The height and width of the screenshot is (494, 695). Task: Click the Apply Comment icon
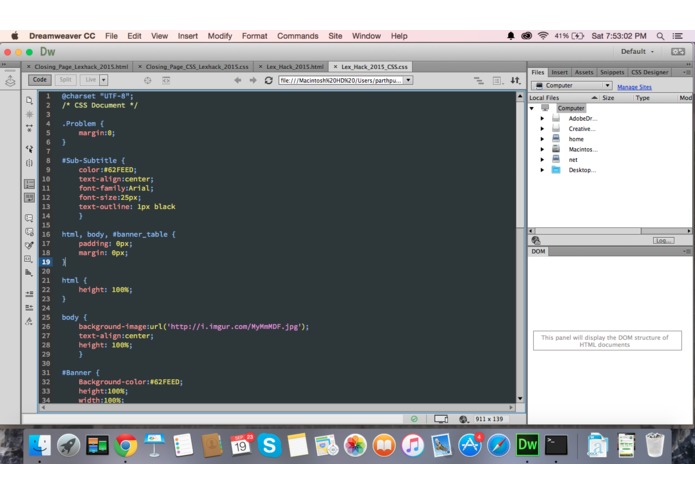pos(29,218)
